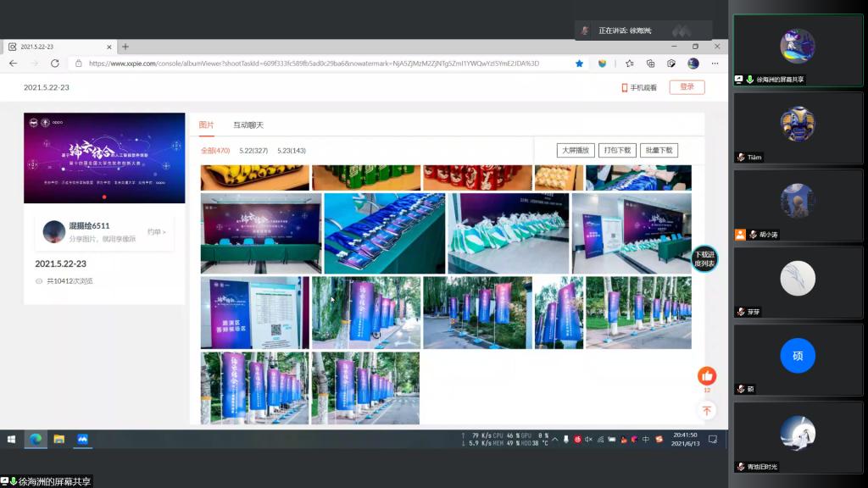Click the orange thumbs-up like button

pos(707,375)
